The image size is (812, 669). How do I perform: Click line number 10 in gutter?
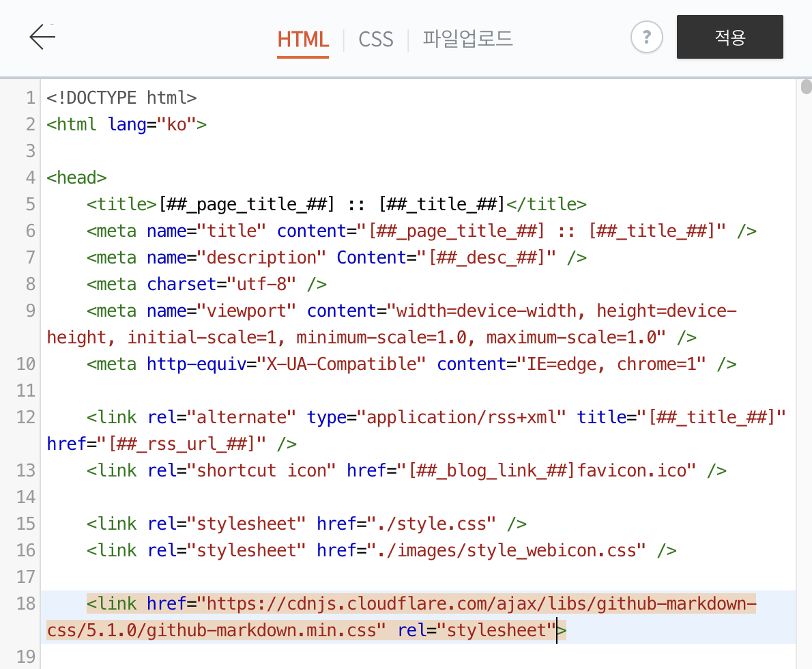tap(25, 364)
